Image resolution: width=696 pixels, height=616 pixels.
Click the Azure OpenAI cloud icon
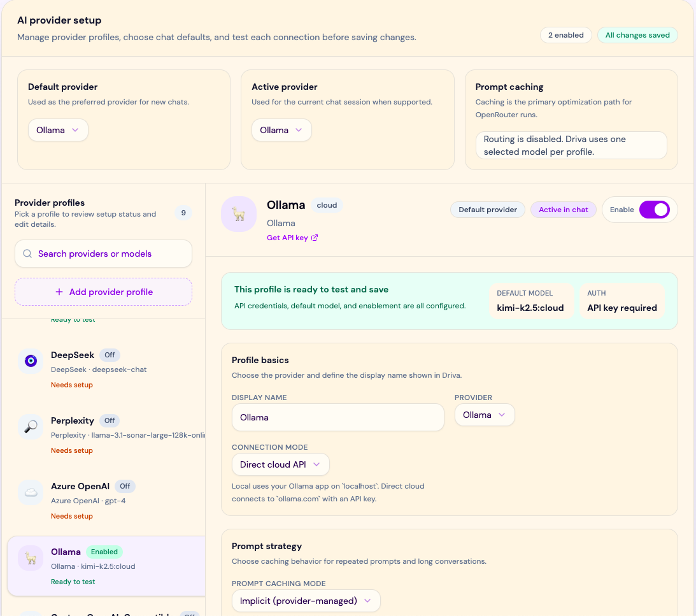[31, 492]
